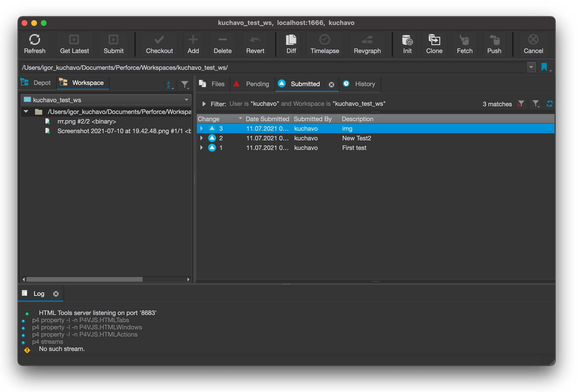Sort by Description column header
This screenshot has width=578, height=392.
447,119
